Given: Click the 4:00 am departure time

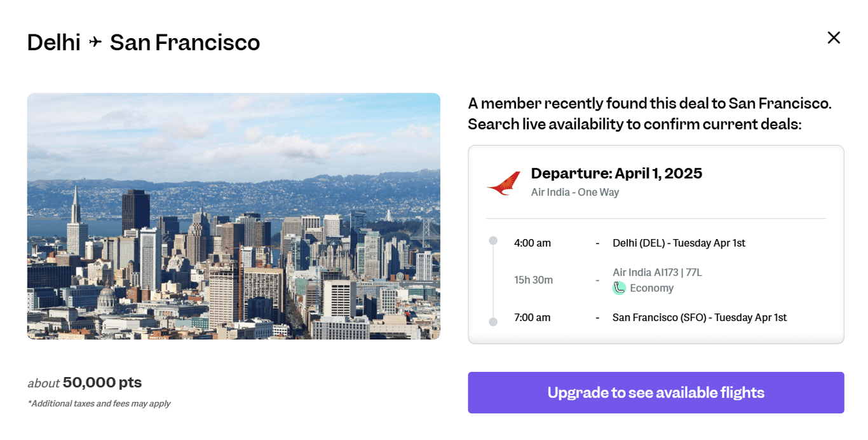Looking at the screenshot, I should click(532, 243).
